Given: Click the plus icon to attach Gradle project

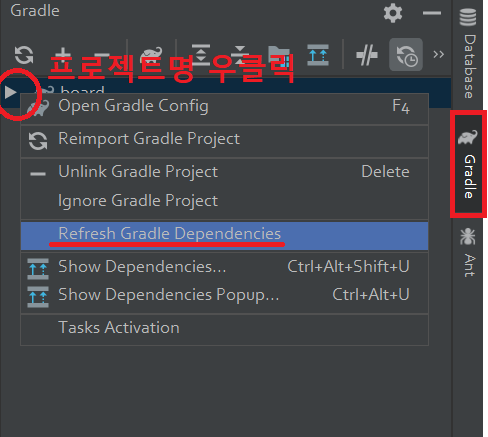Looking at the screenshot, I should pyautogui.click(x=63, y=55).
